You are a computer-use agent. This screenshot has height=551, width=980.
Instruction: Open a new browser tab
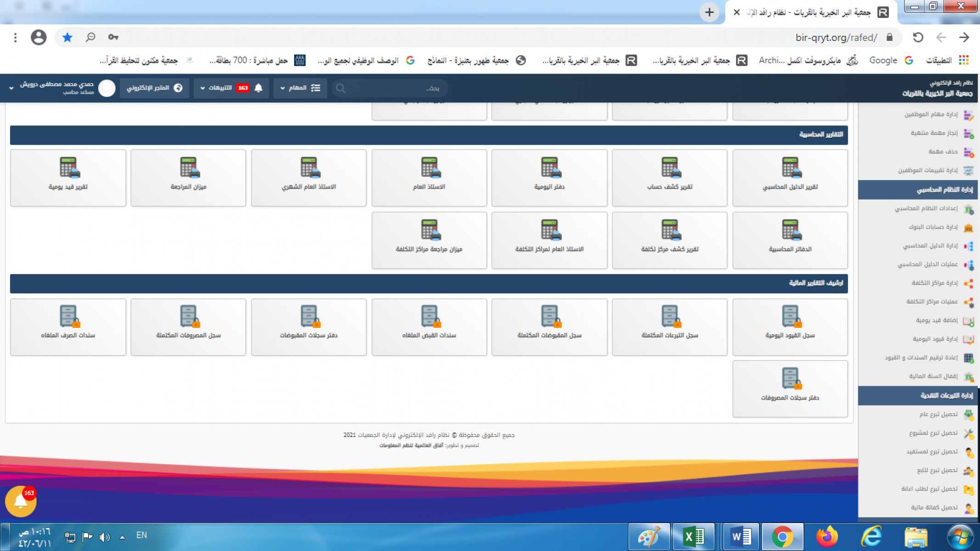tap(710, 12)
